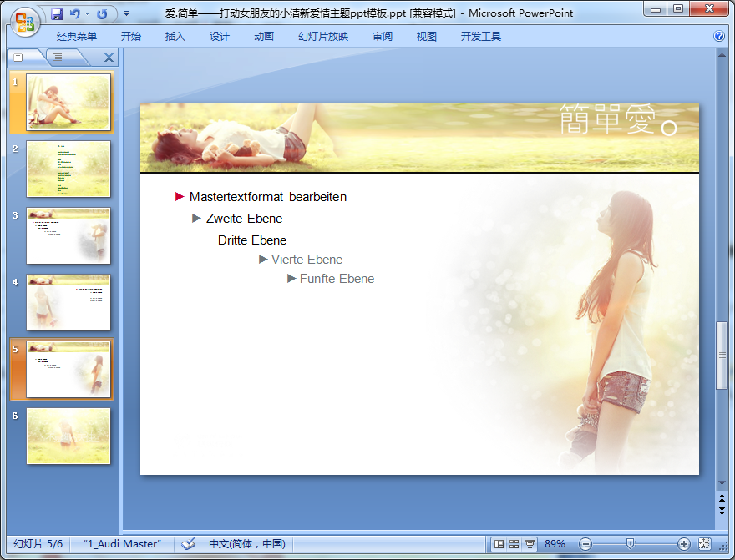Viewport: 735px width, 560px height.
Task: Open PowerPoint Help icon
Action: point(719,37)
